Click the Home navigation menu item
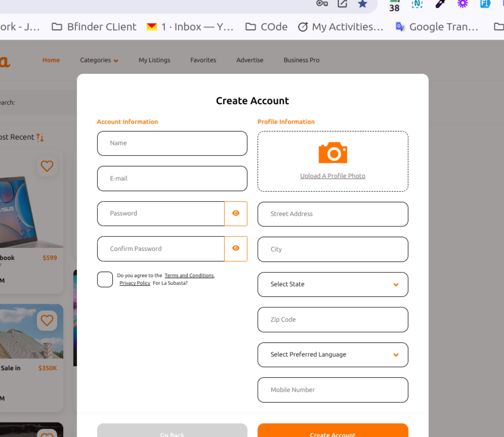504x437 pixels. click(x=51, y=60)
